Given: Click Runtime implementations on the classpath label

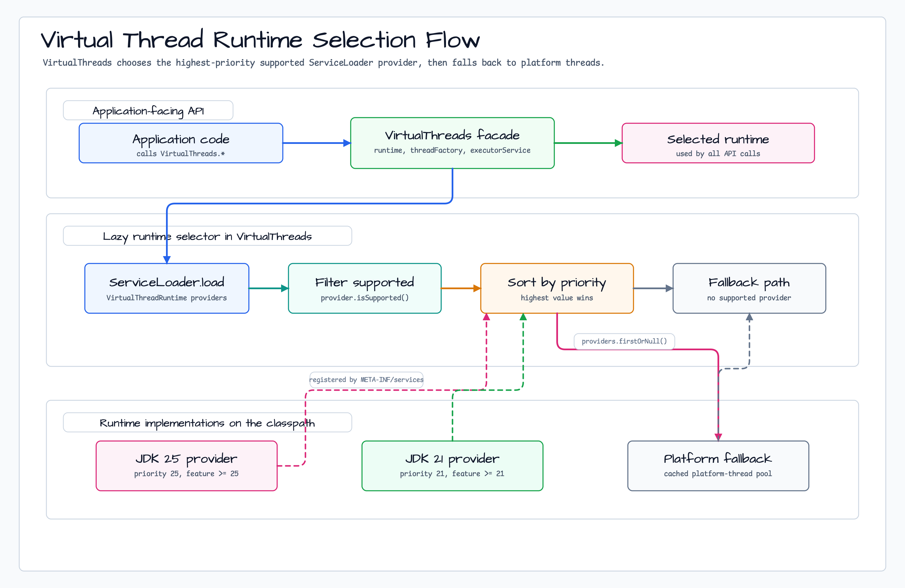Looking at the screenshot, I should 207,423.
